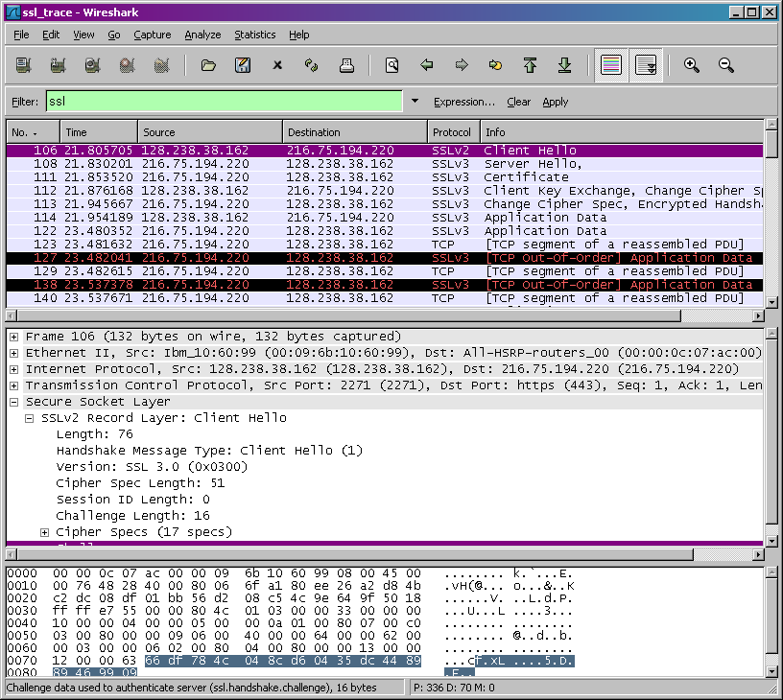783x700 pixels.
Task: Select packet 113 Change Cipher Spec row
Action: coord(385,204)
